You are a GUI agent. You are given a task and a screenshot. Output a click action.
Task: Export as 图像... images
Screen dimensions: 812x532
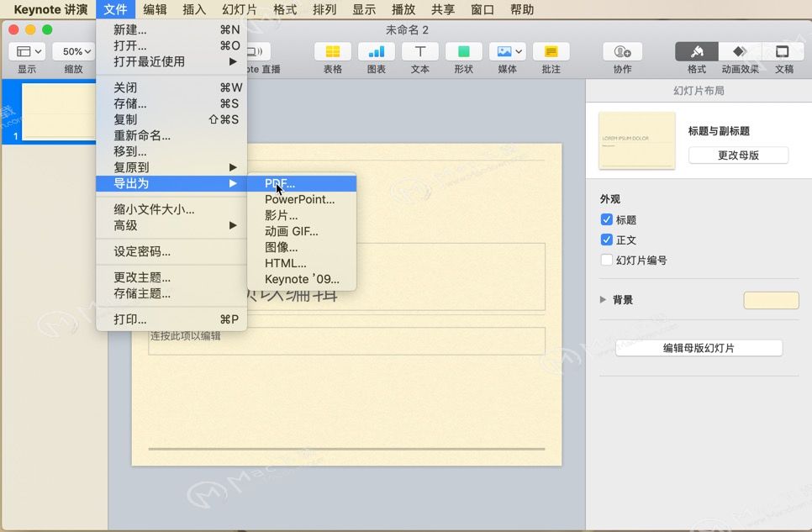click(302, 247)
